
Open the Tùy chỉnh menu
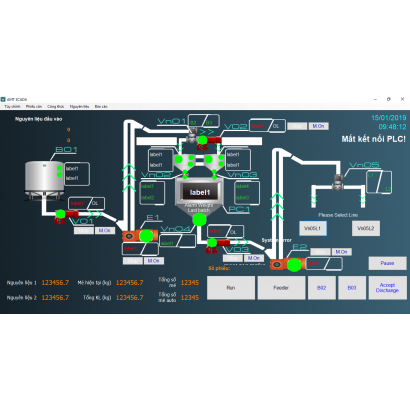click(12, 106)
